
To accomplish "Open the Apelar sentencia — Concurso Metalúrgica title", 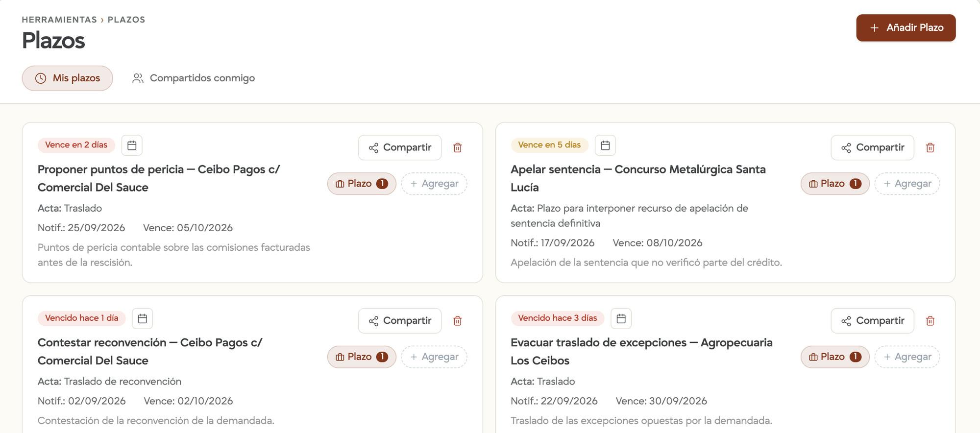I will coord(638,178).
